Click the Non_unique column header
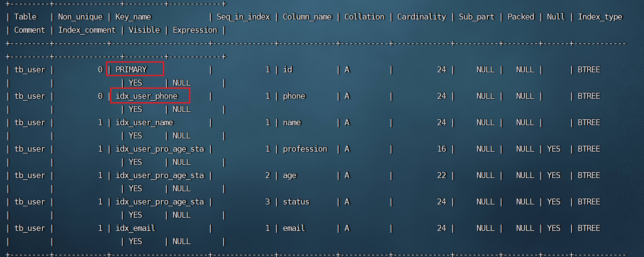The image size is (644, 257). coord(80,17)
